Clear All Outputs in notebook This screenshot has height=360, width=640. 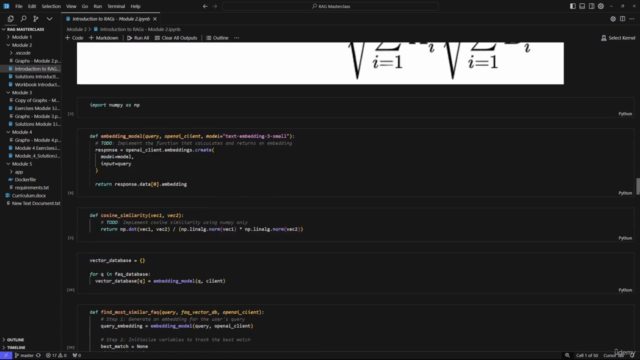176,38
